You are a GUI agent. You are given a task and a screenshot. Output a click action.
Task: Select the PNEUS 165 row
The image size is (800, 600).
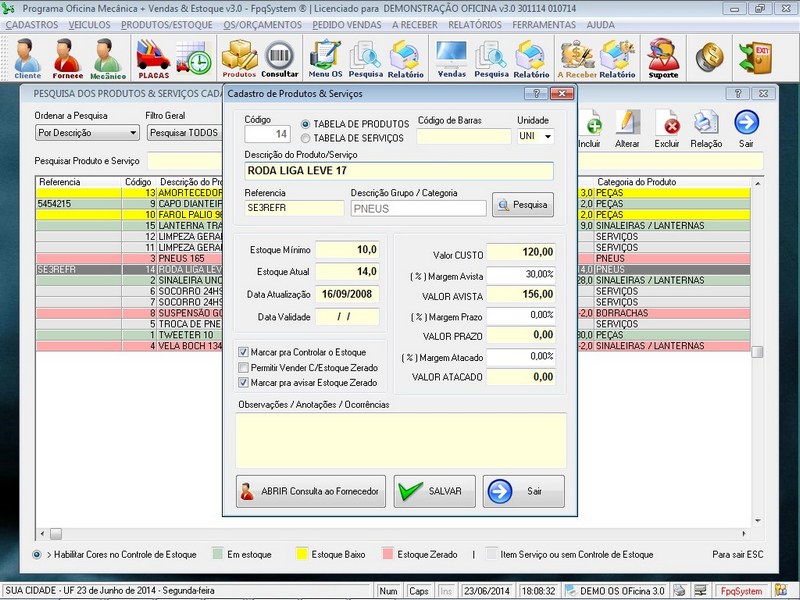tap(130, 258)
